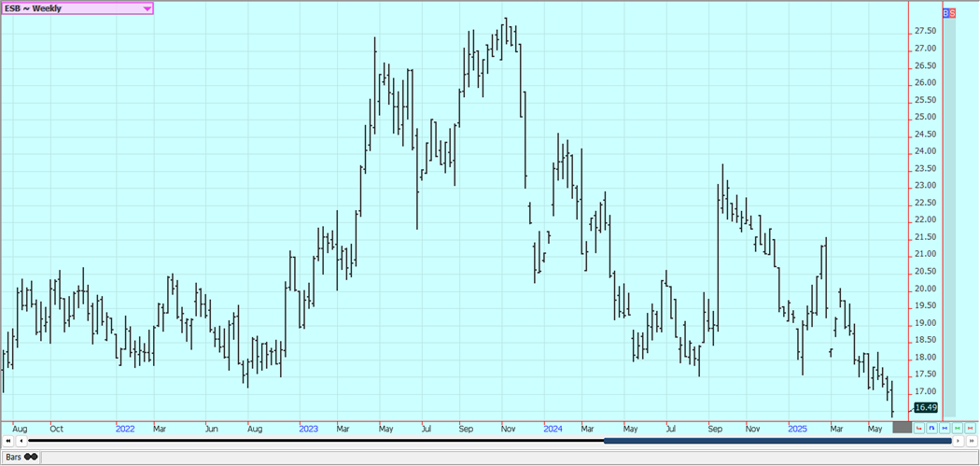Screen dimensions: 980x466
Task: Click the blue 2024 year label
Action: [x=553, y=429]
